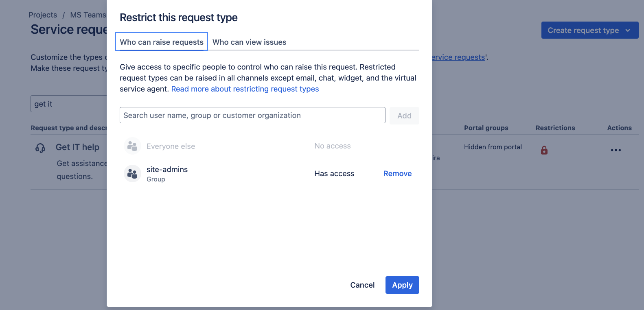Open MS Teams breadcrumb link
644x310 pixels.
pos(88,15)
